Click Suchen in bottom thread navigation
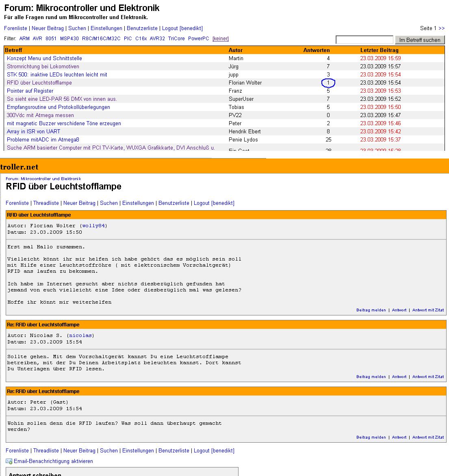Screen dimensions: 449x476 tap(108, 451)
